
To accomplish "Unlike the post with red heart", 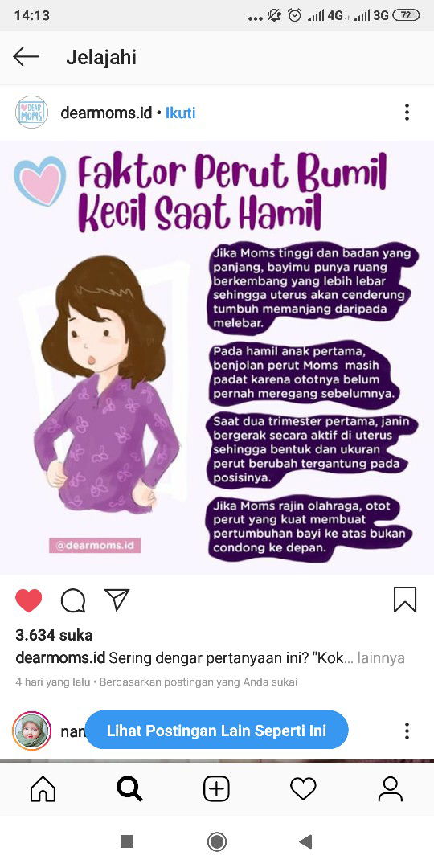I will (x=29, y=600).
